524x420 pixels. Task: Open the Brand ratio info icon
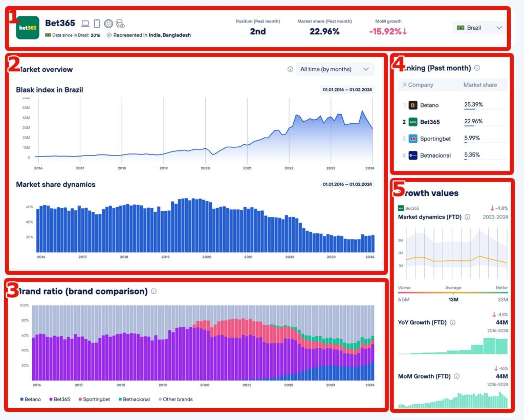154,291
